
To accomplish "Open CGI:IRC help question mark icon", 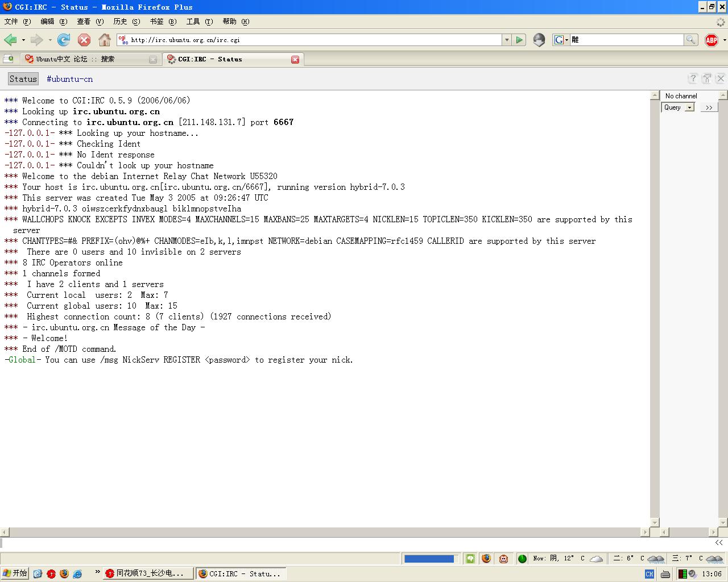I will [x=693, y=78].
